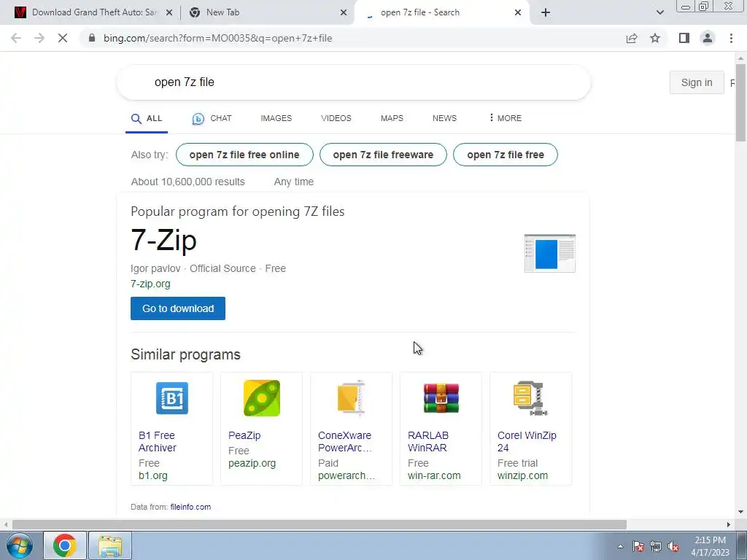Click the win-rar.com address text
Viewport: 747px width, 560px height.
click(x=434, y=475)
